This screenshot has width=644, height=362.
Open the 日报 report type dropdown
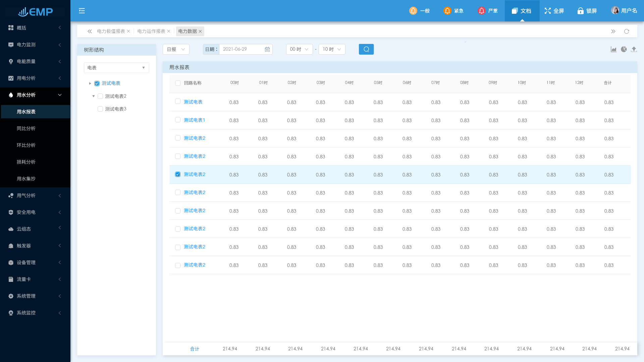click(x=176, y=49)
